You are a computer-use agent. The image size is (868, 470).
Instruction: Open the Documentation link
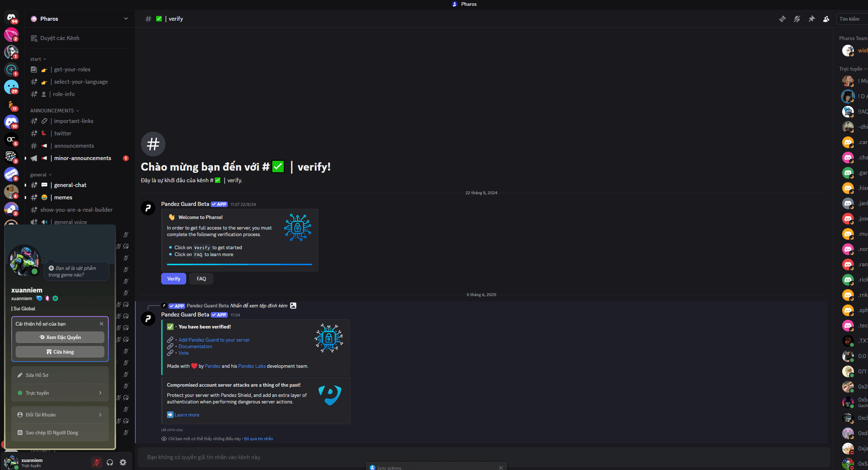coord(195,346)
